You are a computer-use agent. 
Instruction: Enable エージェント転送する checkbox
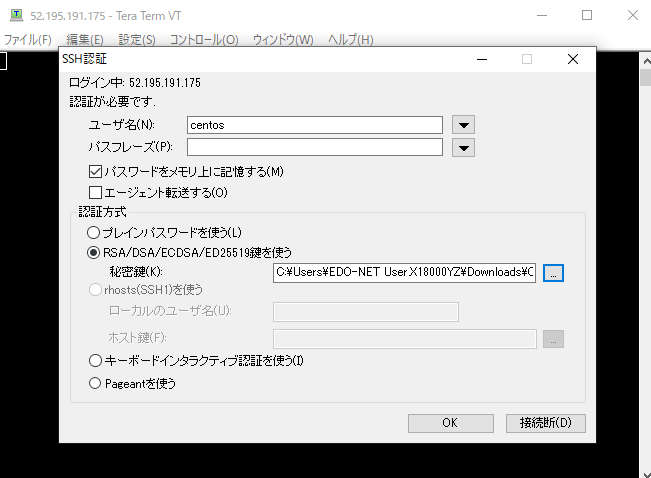coord(95,192)
